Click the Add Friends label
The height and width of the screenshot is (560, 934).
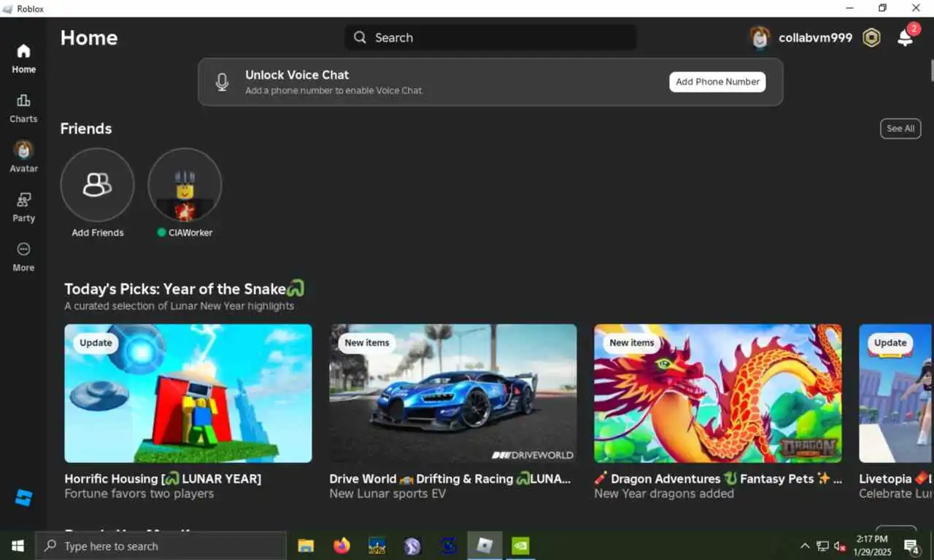click(x=98, y=233)
